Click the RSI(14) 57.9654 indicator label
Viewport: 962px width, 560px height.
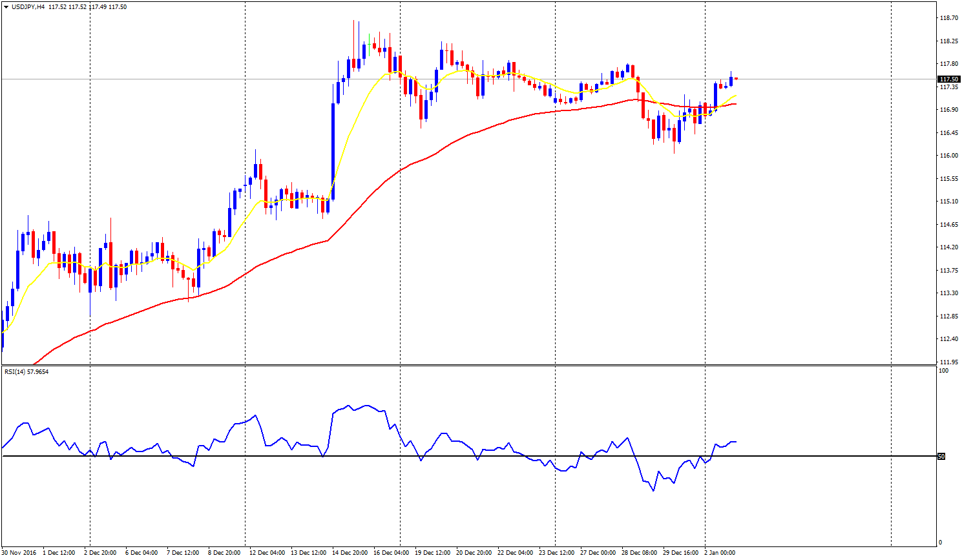point(26,372)
